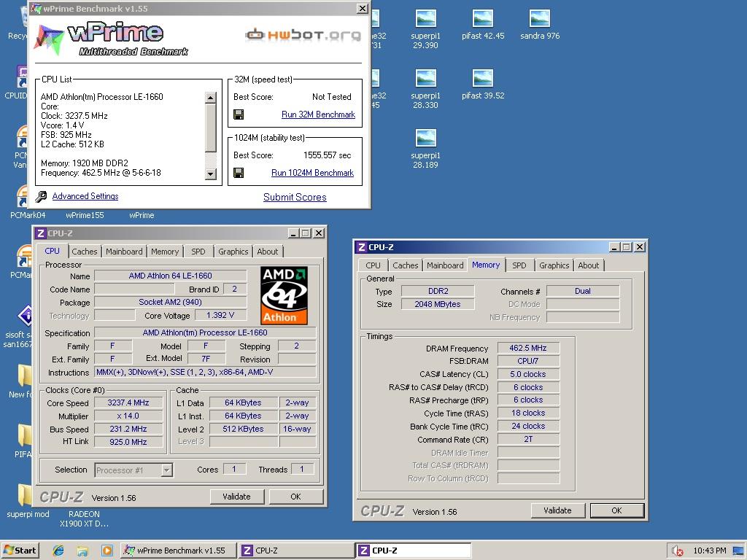The image size is (747, 560).
Task: Click the HT Link 925.0 MHz value
Action: click(x=128, y=442)
